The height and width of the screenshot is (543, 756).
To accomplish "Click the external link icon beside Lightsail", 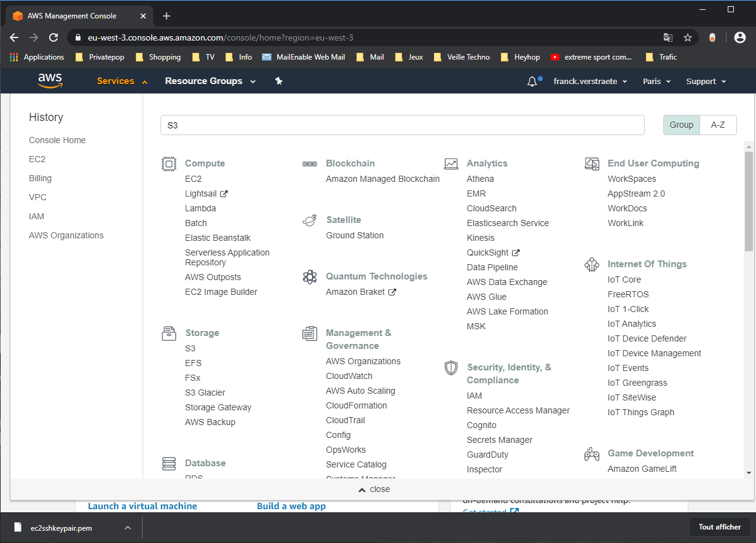I will (224, 193).
